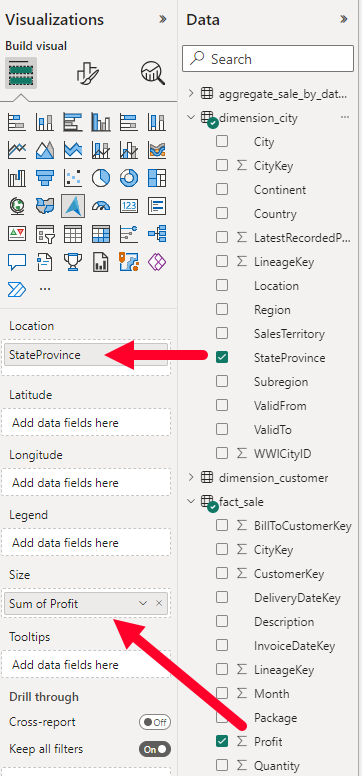This screenshot has width=362, height=776.
Task: Remove Sum of Profit from Size
Action: 159,603
